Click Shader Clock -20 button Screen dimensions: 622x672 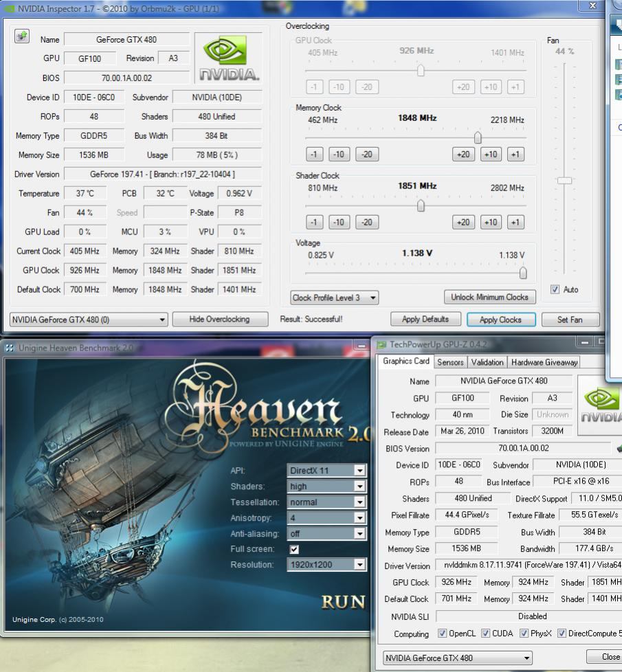(x=367, y=222)
